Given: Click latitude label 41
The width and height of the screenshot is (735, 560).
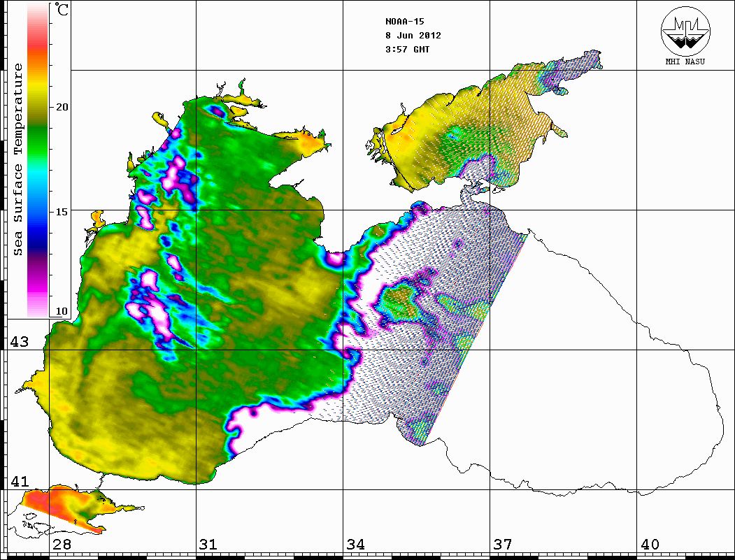Looking at the screenshot, I should pyautogui.click(x=20, y=481).
